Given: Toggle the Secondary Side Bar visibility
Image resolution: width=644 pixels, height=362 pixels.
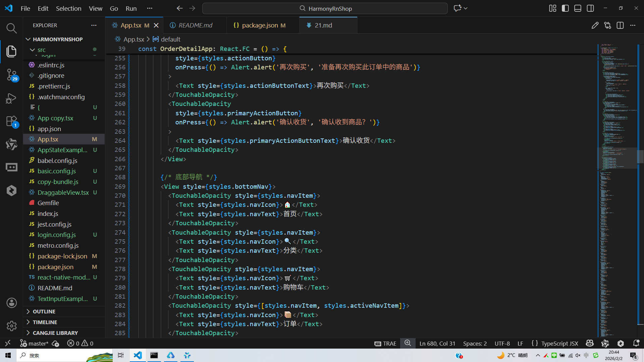Looking at the screenshot, I should tap(590, 8).
